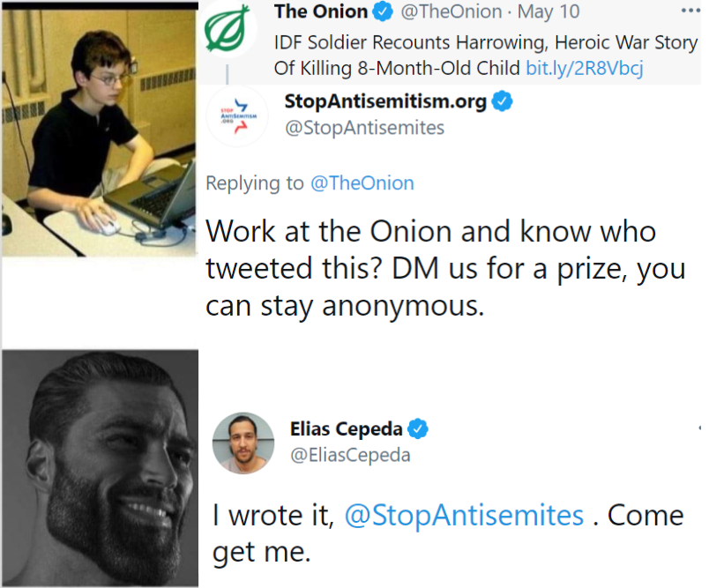This screenshot has width=709, height=588.
Task: Open The Onion's green onion avatar
Action: (228, 26)
